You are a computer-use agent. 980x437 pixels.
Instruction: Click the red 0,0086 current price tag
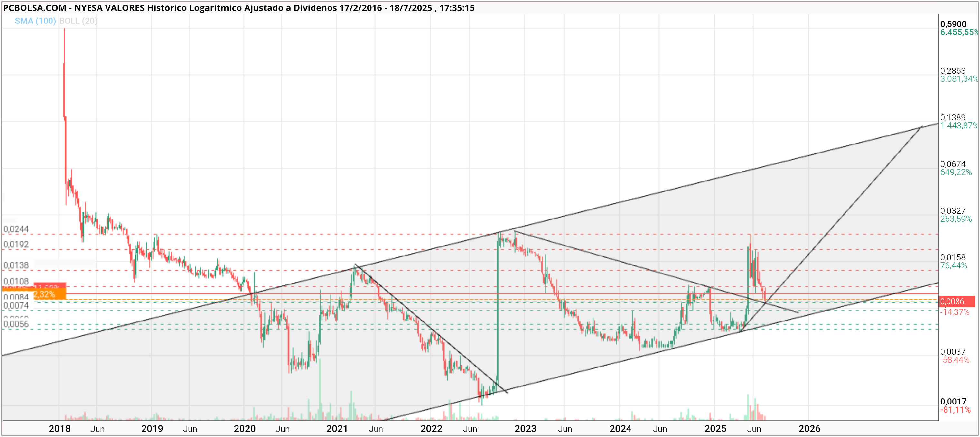[x=957, y=302]
